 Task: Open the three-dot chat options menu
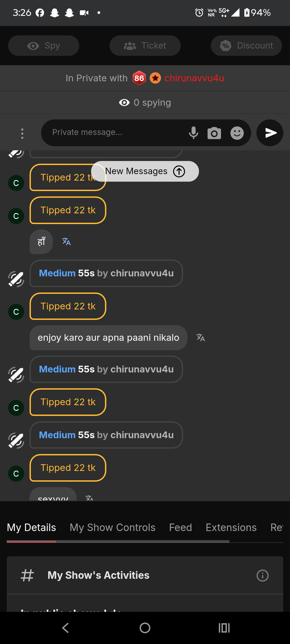point(22,133)
